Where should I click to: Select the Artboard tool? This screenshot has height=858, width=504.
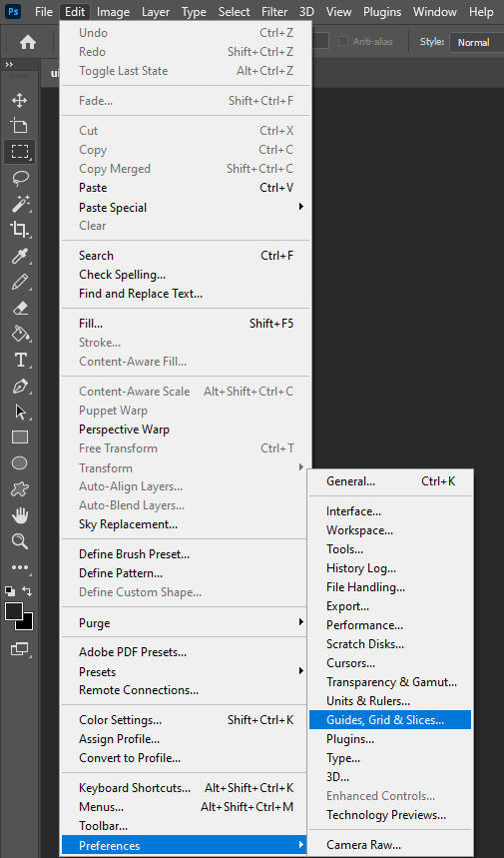(20, 126)
